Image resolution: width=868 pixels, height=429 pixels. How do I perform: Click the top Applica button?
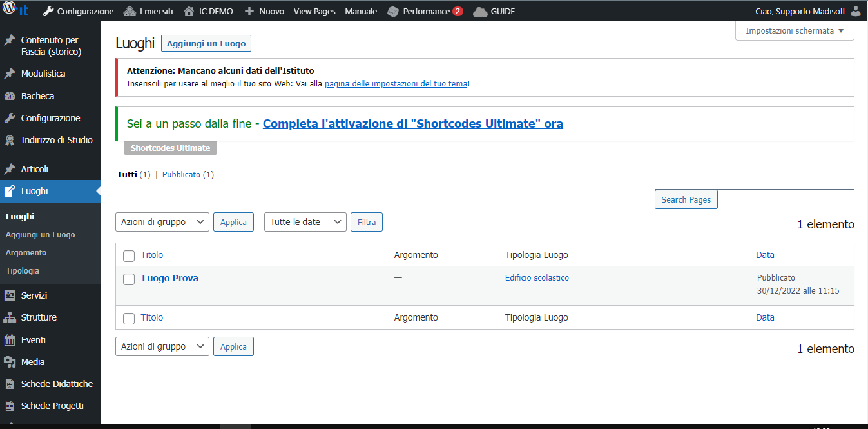[233, 222]
